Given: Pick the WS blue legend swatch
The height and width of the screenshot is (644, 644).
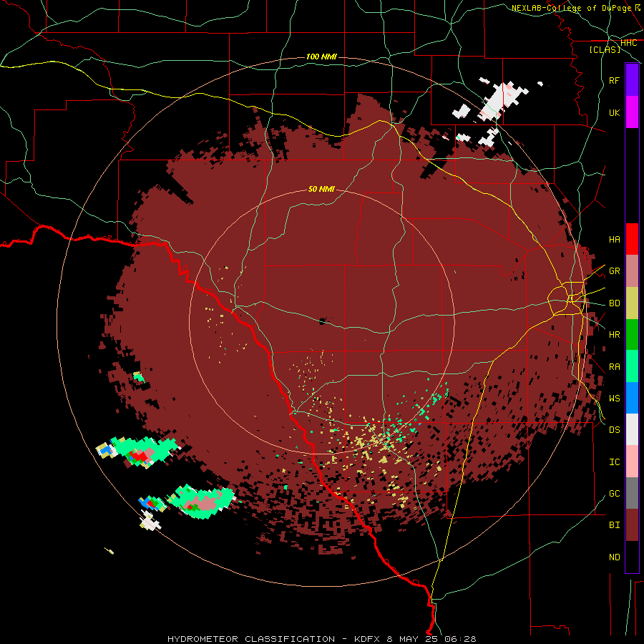Looking at the screenshot, I should tap(632, 398).
